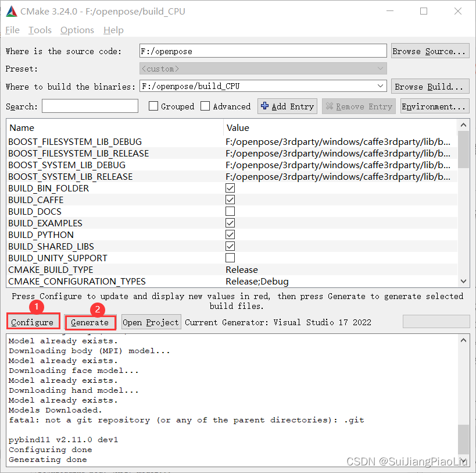Click the 'Generating done' log line
The height and width of the screenshot is (473, 476).
pos(48,460)
